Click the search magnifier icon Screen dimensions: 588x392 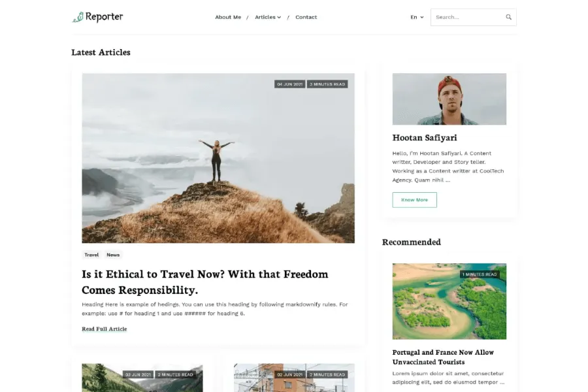click(x=508, y=17)
